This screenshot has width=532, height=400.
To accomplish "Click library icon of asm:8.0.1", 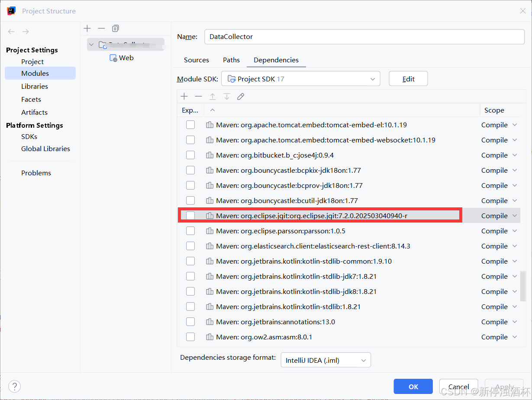I will coord(210,337).
